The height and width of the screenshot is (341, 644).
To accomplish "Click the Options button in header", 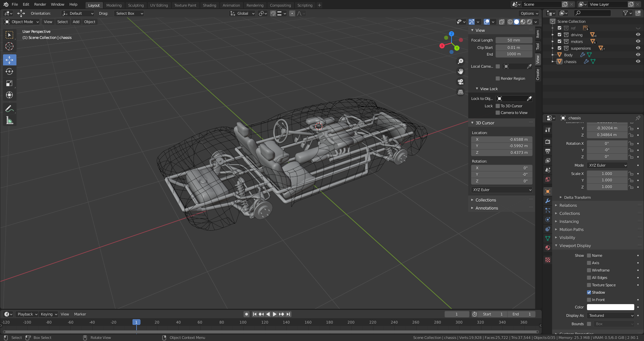I will point(529,13).
